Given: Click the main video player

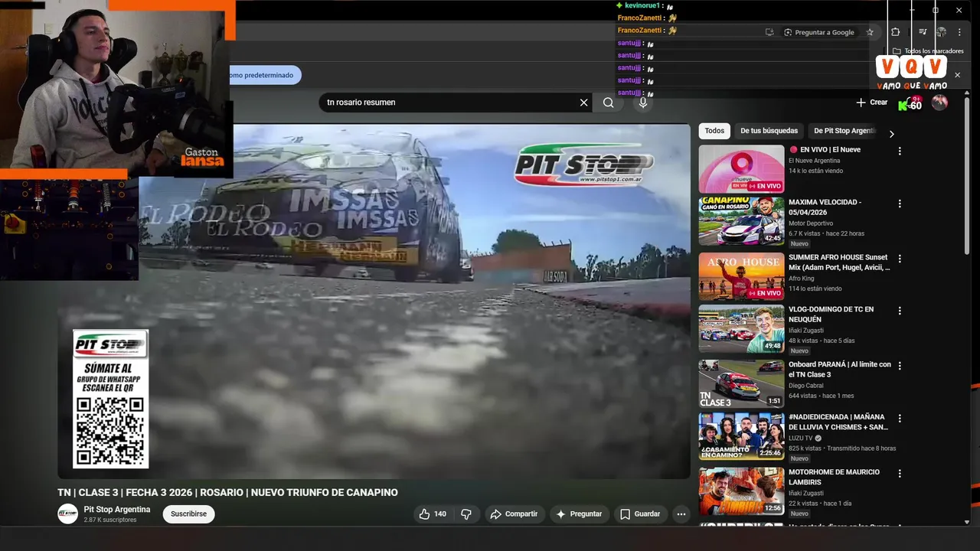Looking at the screenshot, I should (374, 302).
